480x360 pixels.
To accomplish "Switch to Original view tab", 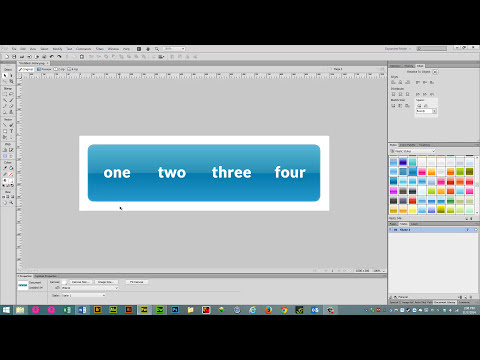I will (26, 69).
